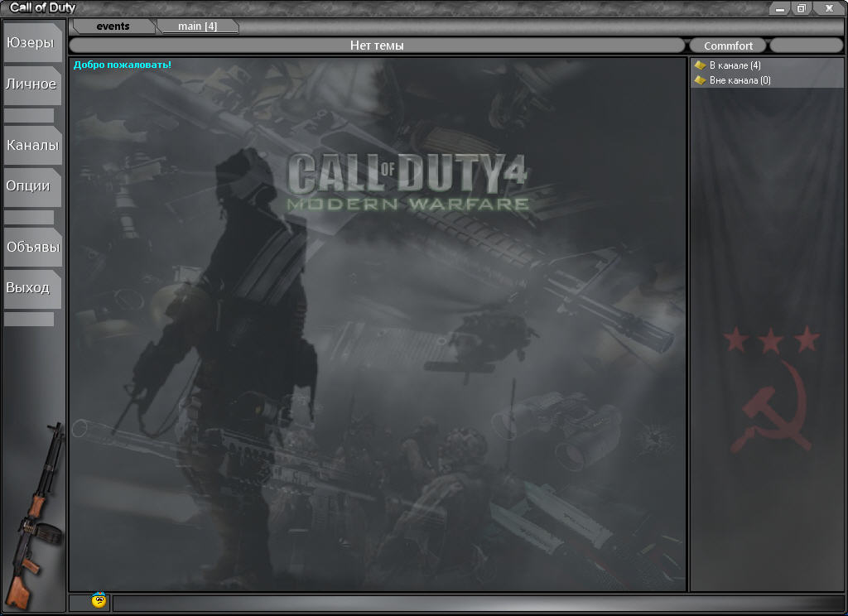This screenshot has width=848, height=616.
Task: Click Выход to exit the chat
Action: click(x=32, y=289)
